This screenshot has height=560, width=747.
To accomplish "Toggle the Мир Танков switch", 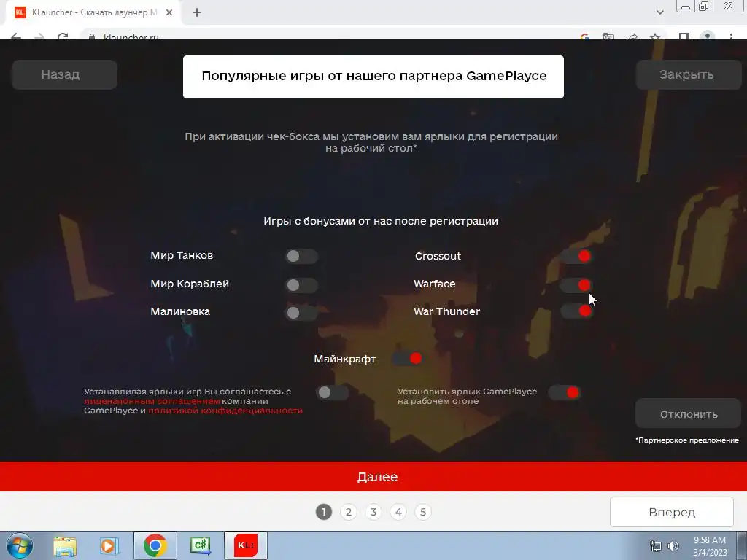I will 301,256.
